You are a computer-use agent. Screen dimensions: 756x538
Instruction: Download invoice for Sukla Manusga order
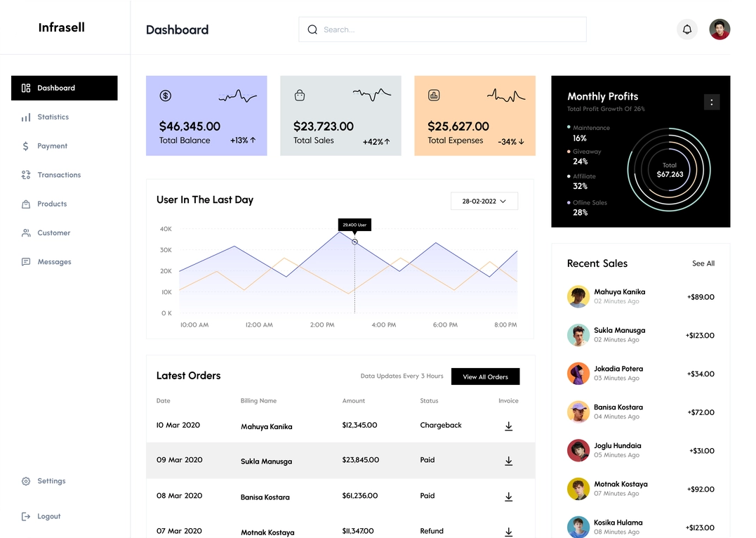pyautogui.click(x=508, y=461)
